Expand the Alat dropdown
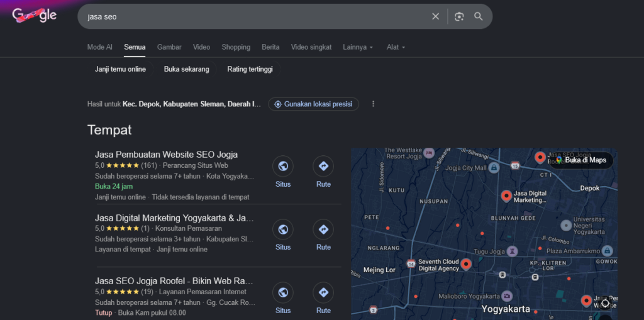The height and width of the screenshot is (320, 644). click(396, 47)
